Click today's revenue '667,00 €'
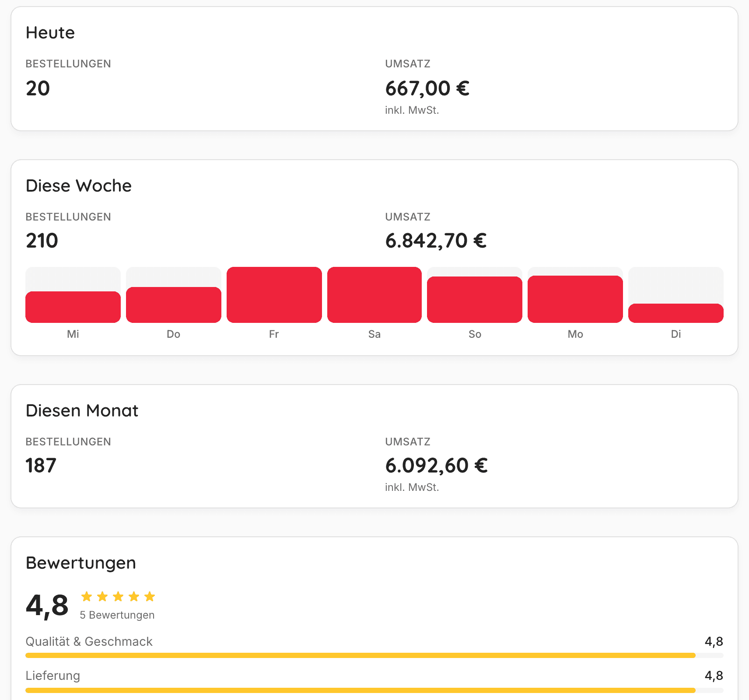 point(427,88)
